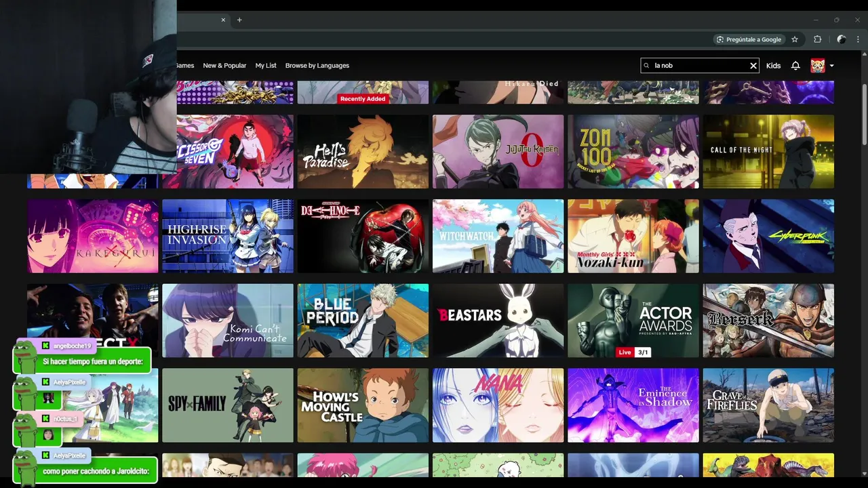Open the profile avatar menu
Viewport: 868px width, 488px height.
pos(818,66)
